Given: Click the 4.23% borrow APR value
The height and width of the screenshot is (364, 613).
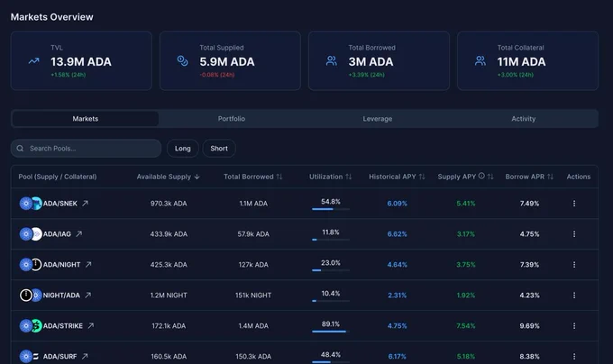Looking at the screenshot, I should pos(529,296).
